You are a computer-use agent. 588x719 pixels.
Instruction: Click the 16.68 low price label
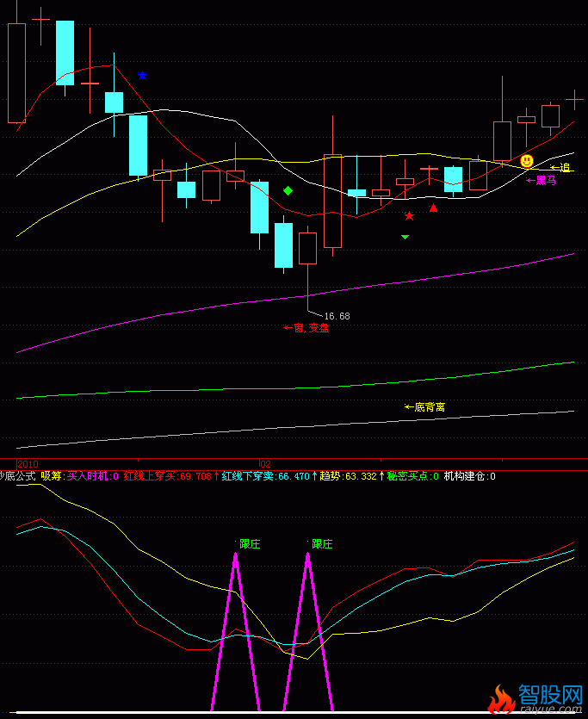[337, 316]
